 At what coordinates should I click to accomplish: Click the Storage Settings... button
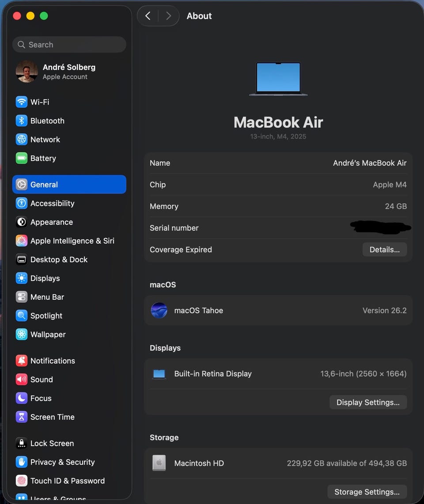(x=367, y=492)
